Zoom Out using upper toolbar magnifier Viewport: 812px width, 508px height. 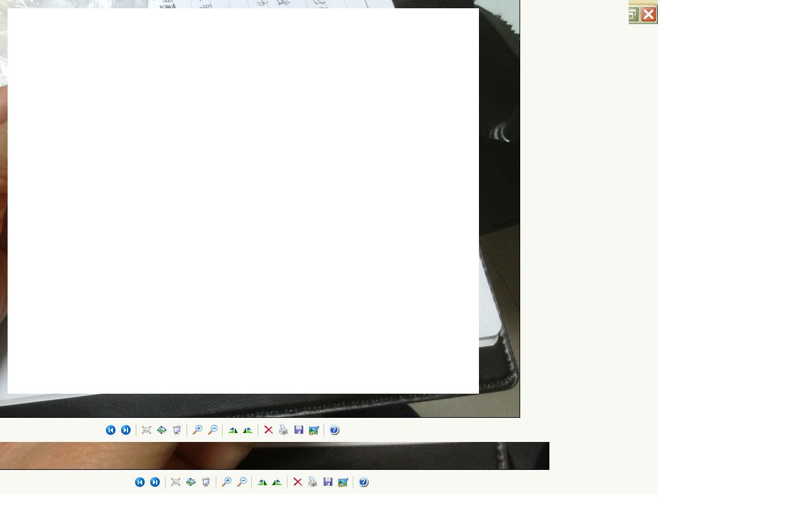213,430
